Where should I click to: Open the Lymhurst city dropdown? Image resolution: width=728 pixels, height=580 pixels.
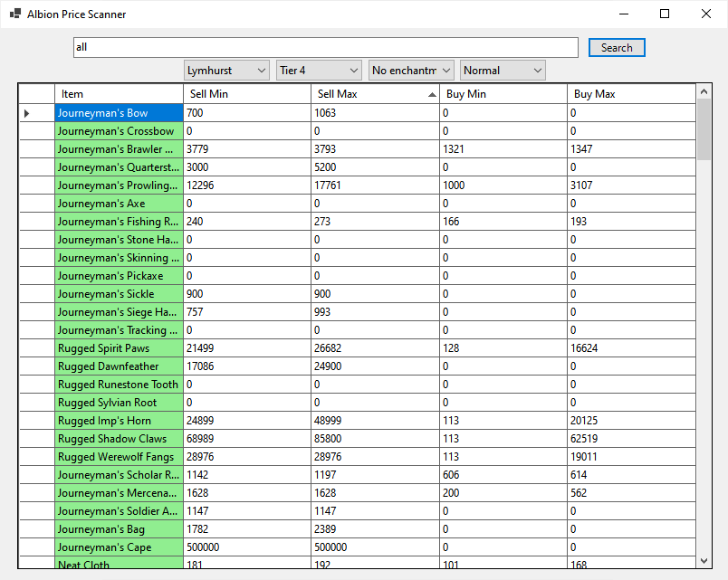point(226,70)
